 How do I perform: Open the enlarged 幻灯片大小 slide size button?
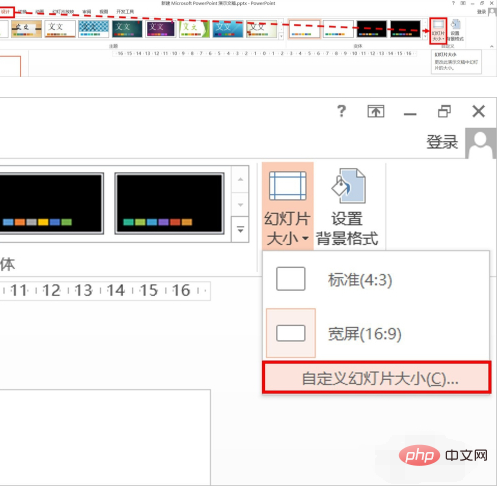point(288,207)
